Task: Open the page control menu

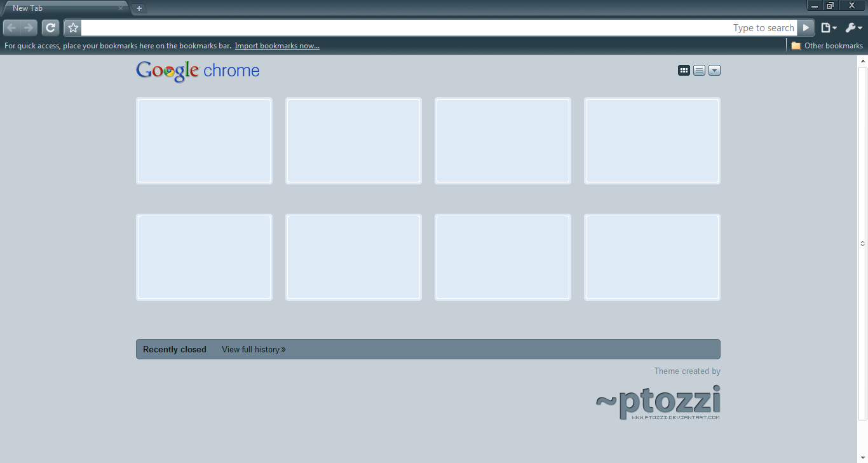Action: [829, 28]
